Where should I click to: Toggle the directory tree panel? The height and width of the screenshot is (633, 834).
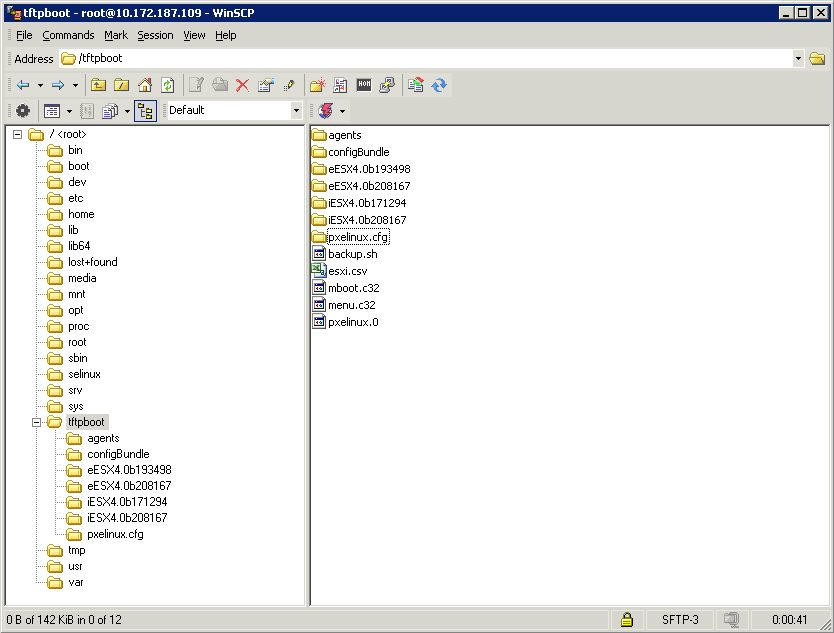click(x=145, y=111)
